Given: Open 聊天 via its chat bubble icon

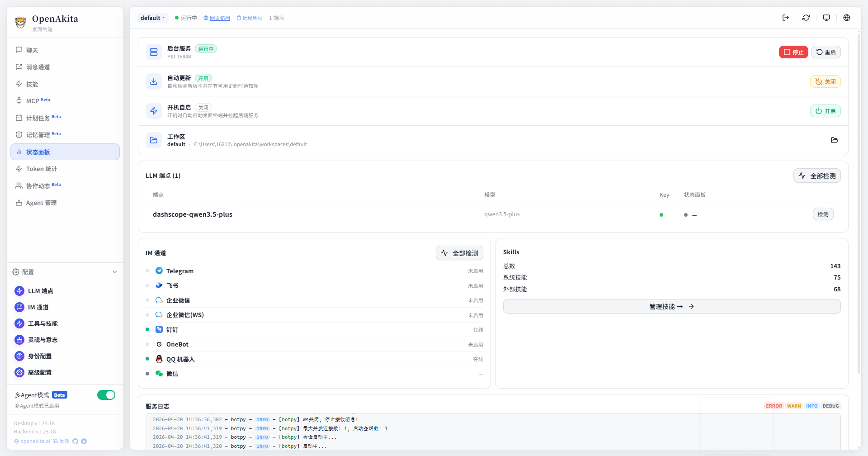Looking at the screenshot, I should tap(19, 50).
